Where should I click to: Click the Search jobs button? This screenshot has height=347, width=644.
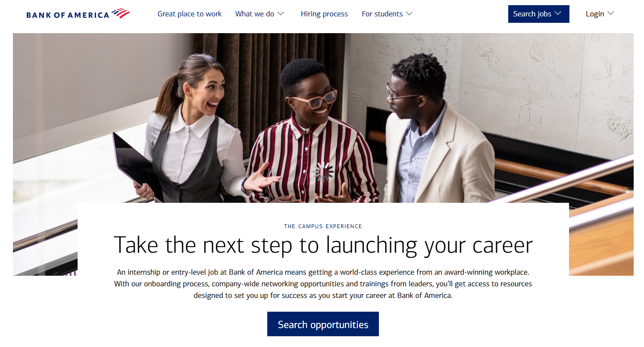(538, 14)
